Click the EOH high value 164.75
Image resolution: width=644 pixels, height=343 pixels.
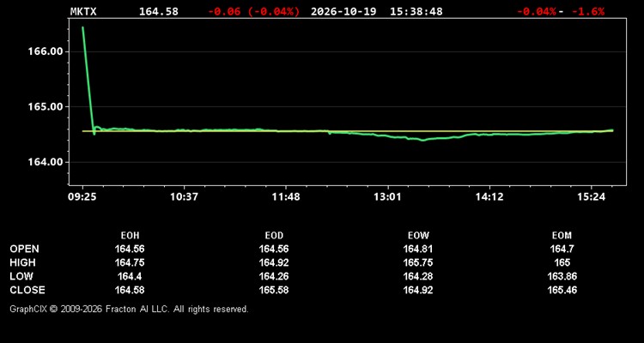130,262
